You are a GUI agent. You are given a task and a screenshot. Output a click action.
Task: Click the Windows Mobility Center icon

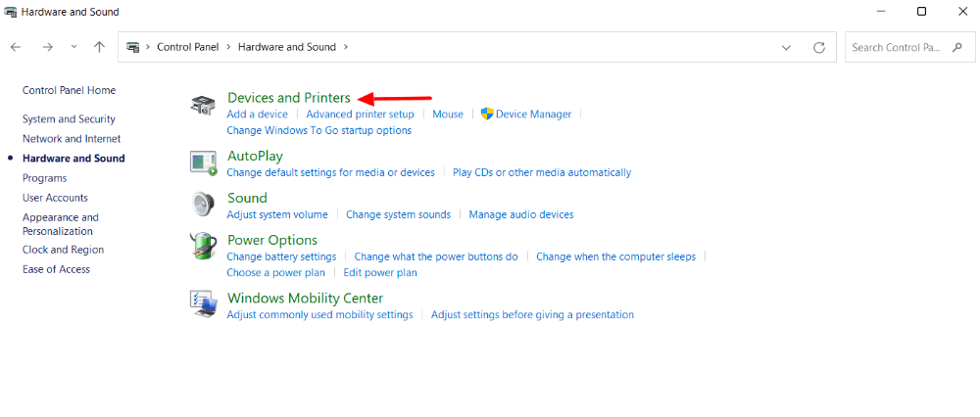click(203, 304)
